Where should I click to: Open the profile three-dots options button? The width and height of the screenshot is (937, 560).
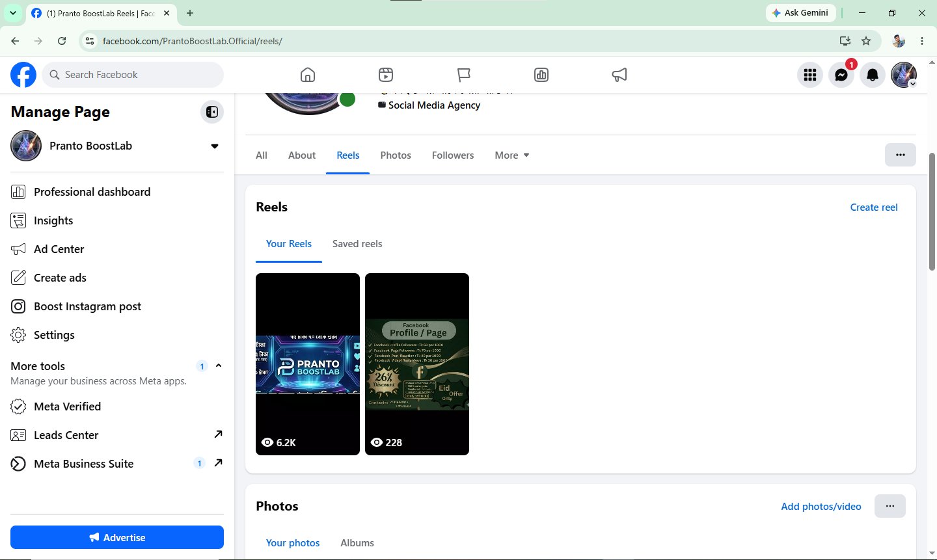point(901,155)
